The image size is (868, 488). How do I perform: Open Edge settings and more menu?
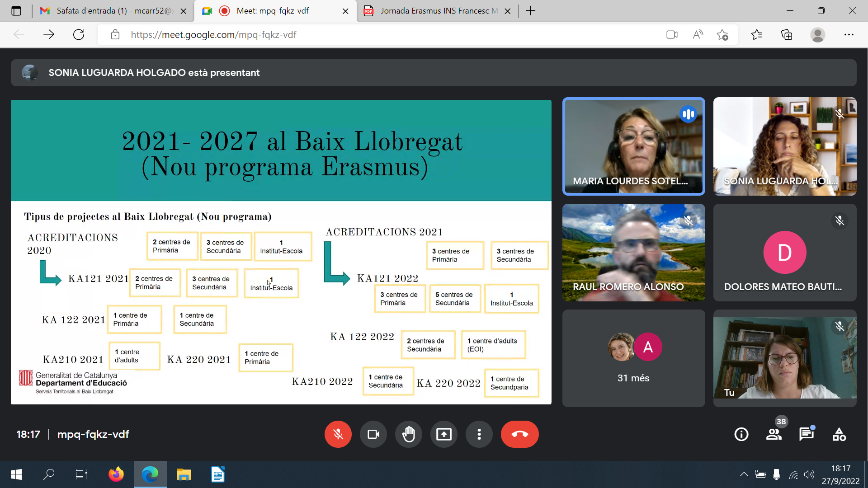[x=849, y=35]
